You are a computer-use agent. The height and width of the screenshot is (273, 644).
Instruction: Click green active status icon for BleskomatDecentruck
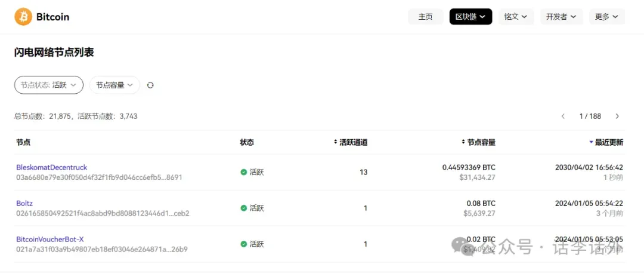[x=243, y=172]
